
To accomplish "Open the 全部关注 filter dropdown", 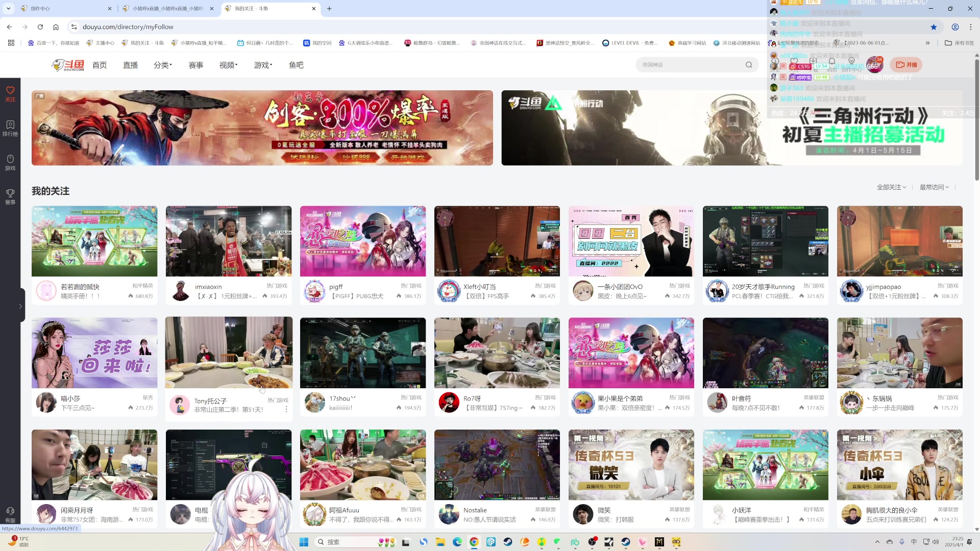I will tap(891, 187).
